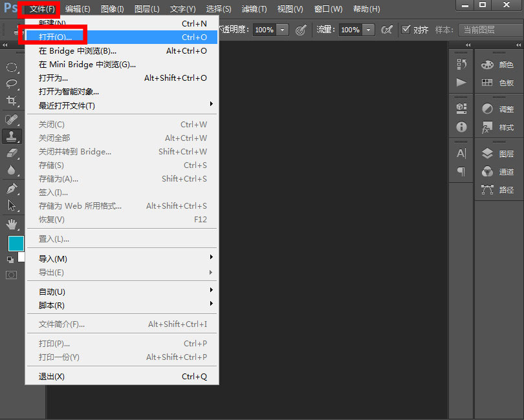Image resolution: width=524 pixels, height=420 pixels.
Task: Select the Lasso tool
Action: coord(12,83)
